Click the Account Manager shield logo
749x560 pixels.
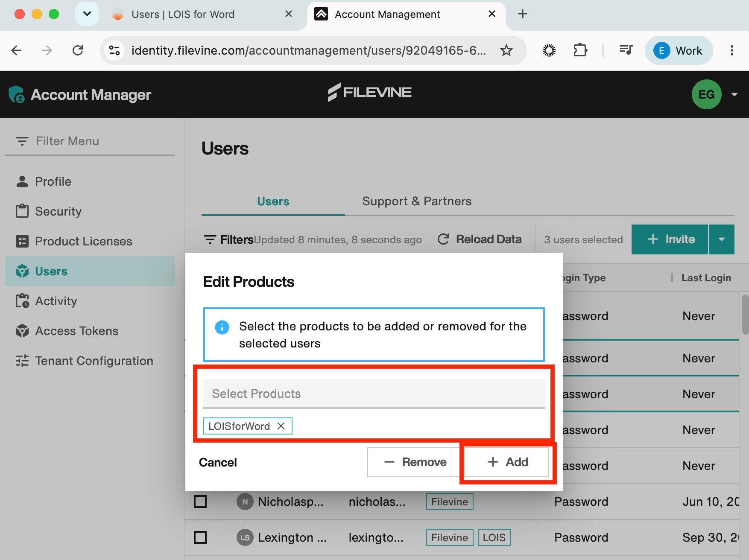pyautogui.click(x=17, y=94)
